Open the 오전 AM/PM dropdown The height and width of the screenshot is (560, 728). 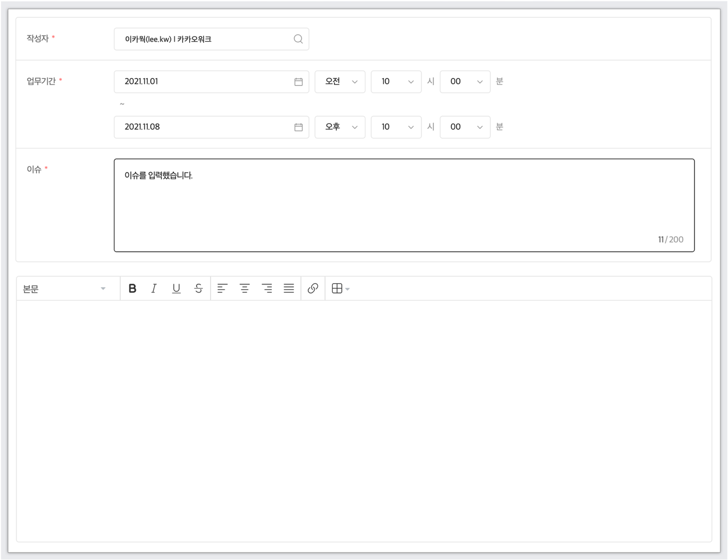[340, 82]
